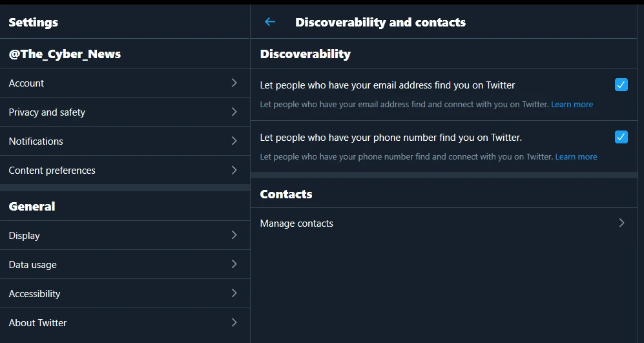Image resolution: width=644 pixels, height=343 pixels.
Task: Click the @The_Cyber_News account heading
Action: click(x=65, y=54)
